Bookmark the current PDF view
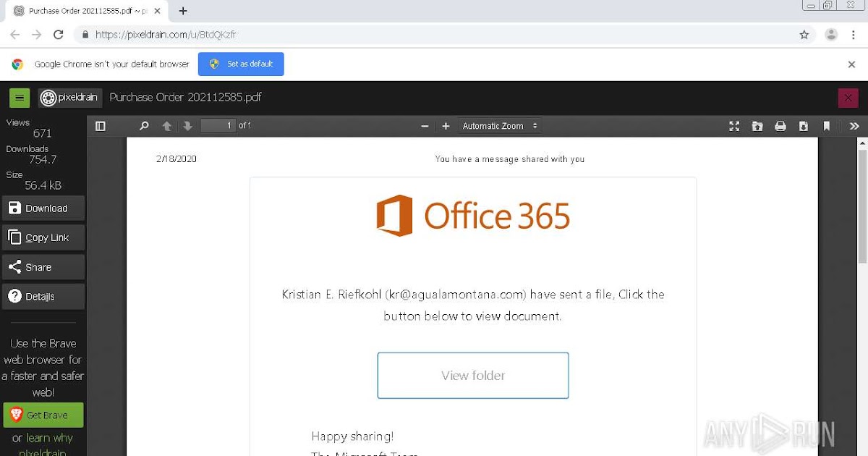868x456 pixels. (827, 126)
